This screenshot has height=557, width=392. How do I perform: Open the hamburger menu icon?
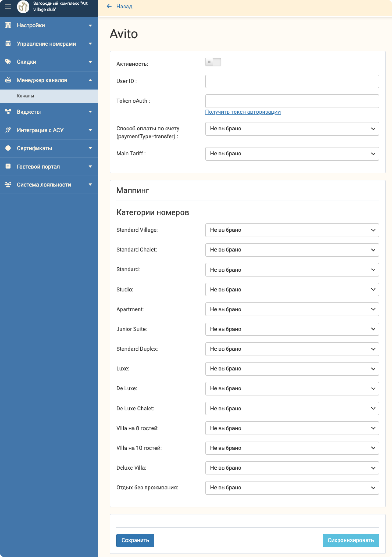coord(8,7)
